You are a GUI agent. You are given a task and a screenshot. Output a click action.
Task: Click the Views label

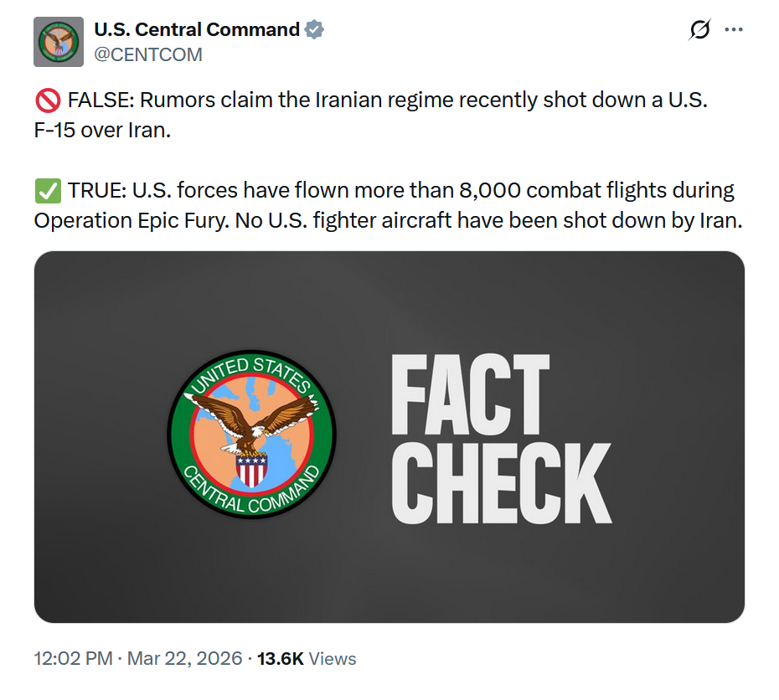(333, 659)
